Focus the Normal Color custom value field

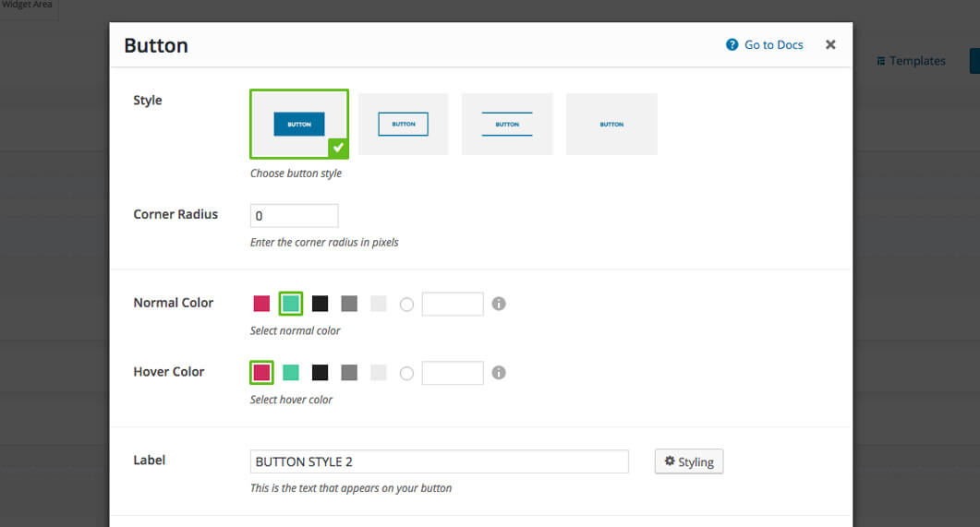coord(453,304)
